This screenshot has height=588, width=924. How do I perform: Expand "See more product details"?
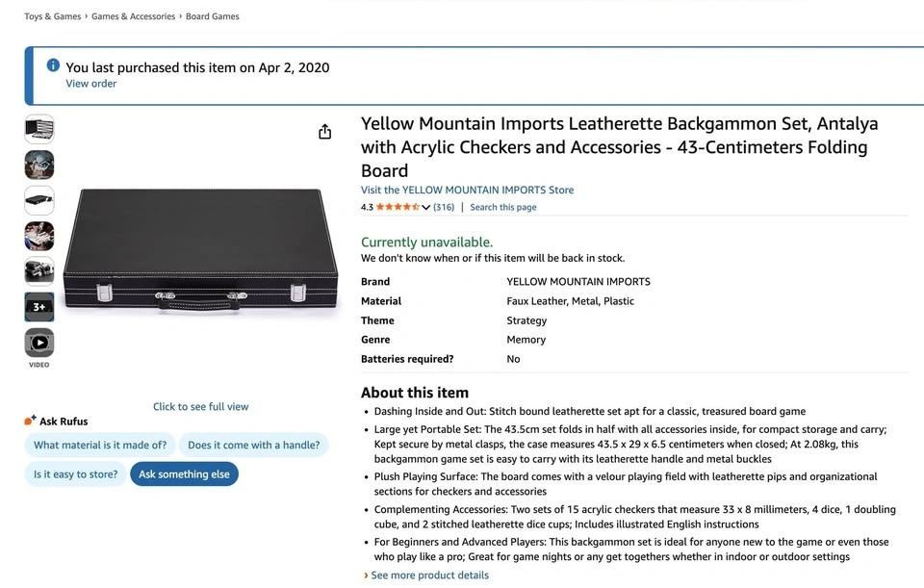coord(429,575)
